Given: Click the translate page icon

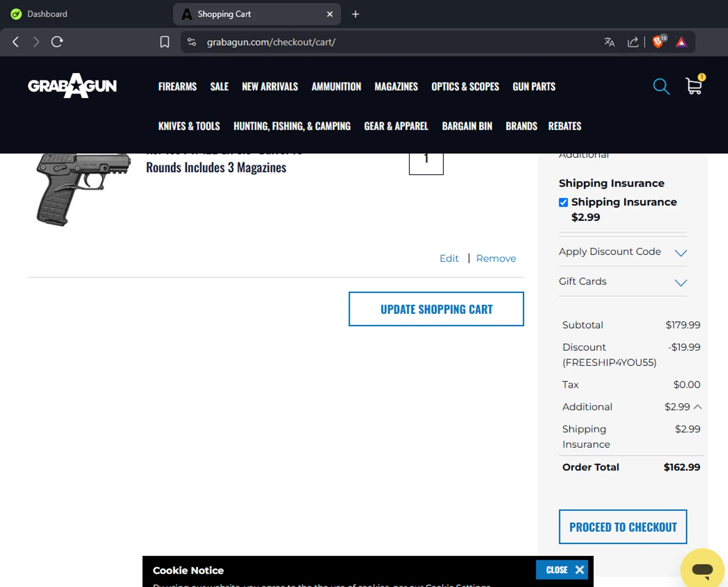Looking at the screenshot, I should coord(609,42).
